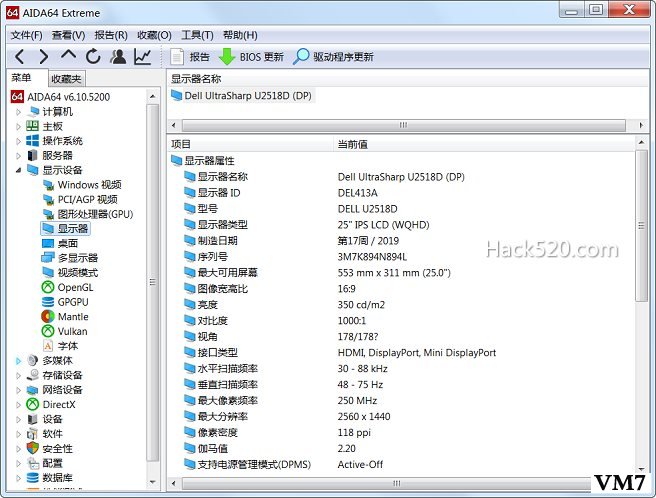Click the 项目 column header
Image resolution: width=656 pixels, height=498 pixels.
coord(250,144)
